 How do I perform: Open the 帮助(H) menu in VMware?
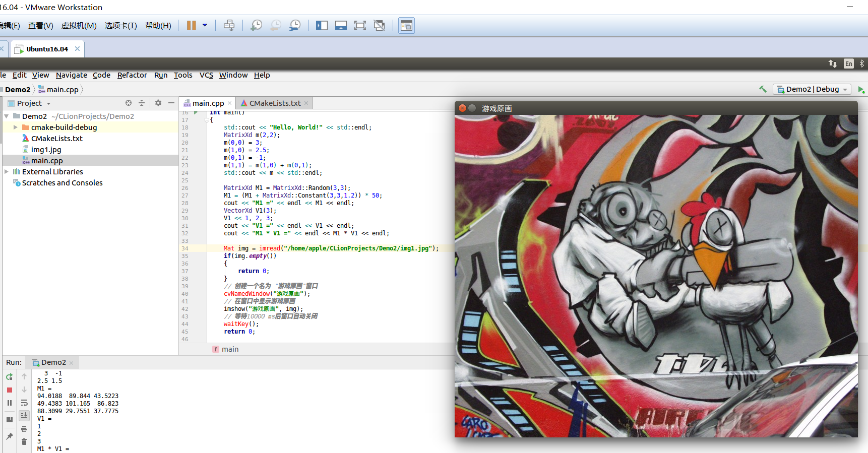[x=158, y=26]
